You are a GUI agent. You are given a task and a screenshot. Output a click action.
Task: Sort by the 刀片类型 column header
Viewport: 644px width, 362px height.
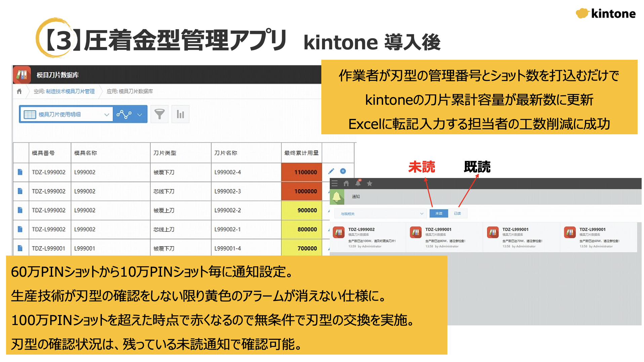tap(180, 153)
